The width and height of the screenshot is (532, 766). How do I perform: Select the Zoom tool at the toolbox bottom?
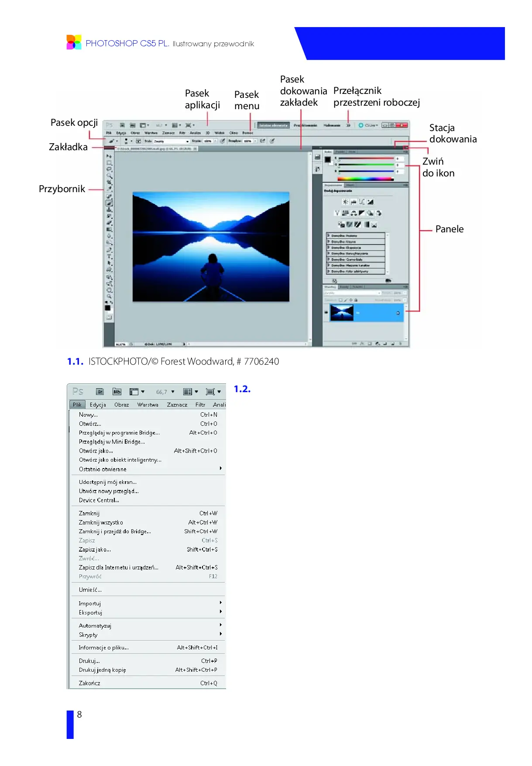pyautogui.click(x=109, y=297)
